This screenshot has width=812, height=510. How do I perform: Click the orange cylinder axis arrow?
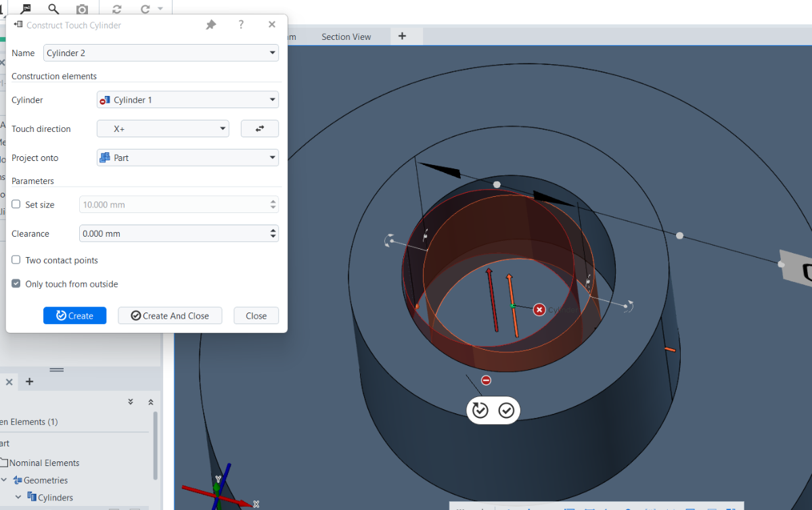pyautogui.click(x=512, y=305)
